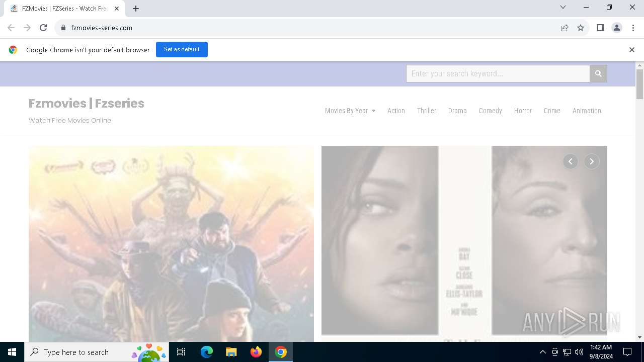Image resolution: width=644 pixels, height=362 pixels.
Task: Open the Comedy genre page
Action: (x=491, y=111)
